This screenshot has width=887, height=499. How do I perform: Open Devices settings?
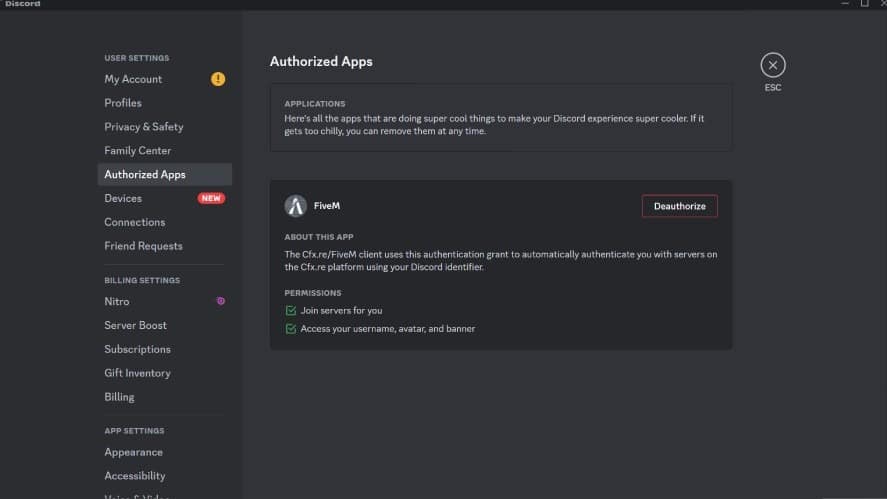[x=165, y=199]
